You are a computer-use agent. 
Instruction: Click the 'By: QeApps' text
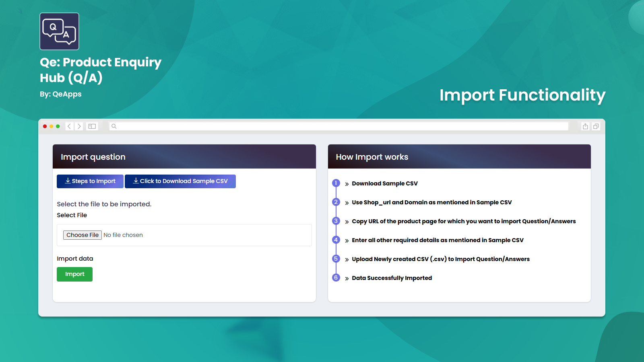click(61, 94)
